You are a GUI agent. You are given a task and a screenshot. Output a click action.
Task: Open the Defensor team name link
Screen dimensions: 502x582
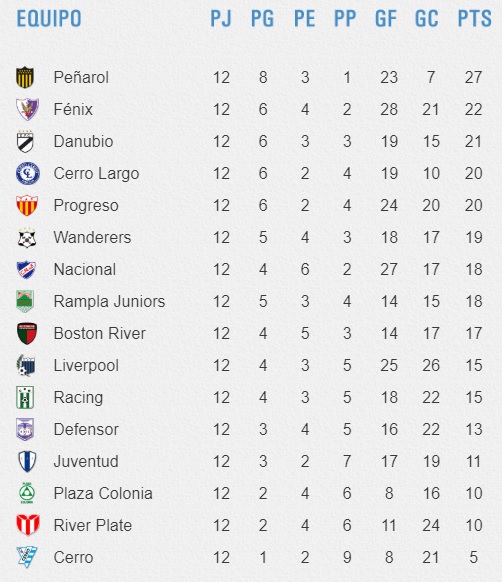coord(86,429)
